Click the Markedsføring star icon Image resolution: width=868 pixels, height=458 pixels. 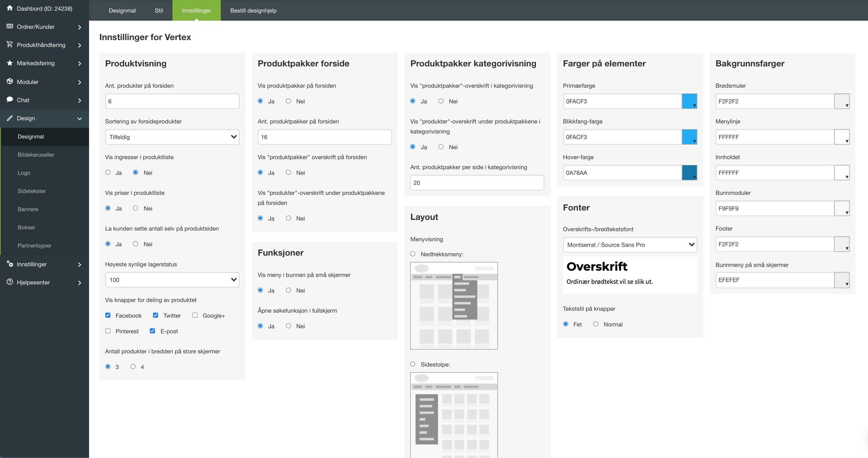pos(10,63)
